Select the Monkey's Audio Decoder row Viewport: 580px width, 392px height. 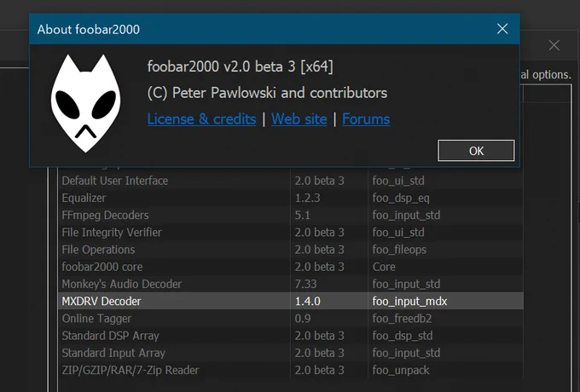click(291, 284)
